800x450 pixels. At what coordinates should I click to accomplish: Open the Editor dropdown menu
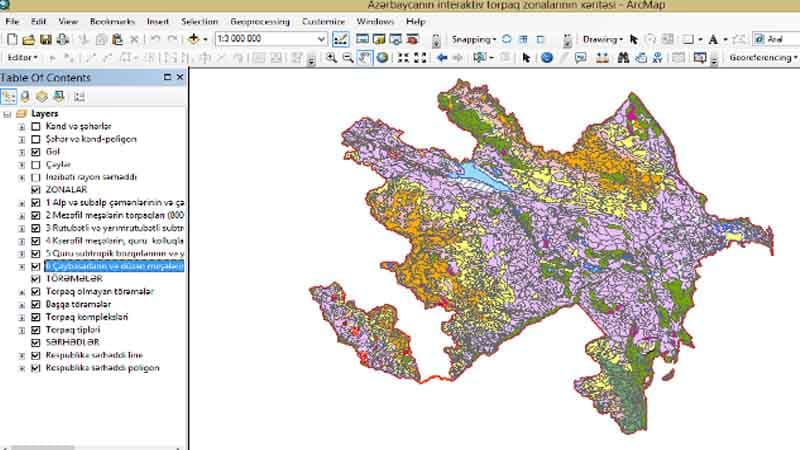click(x=22, y=58)
